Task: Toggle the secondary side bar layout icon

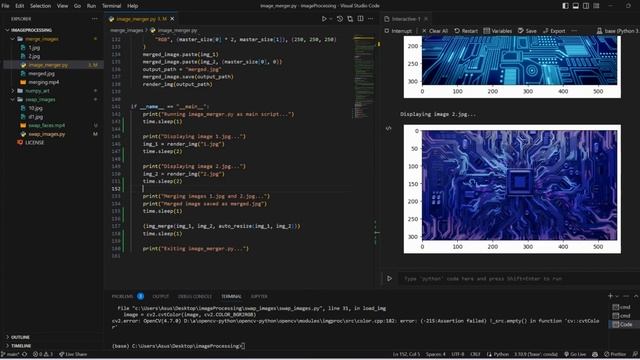Action: coord(586,6)
